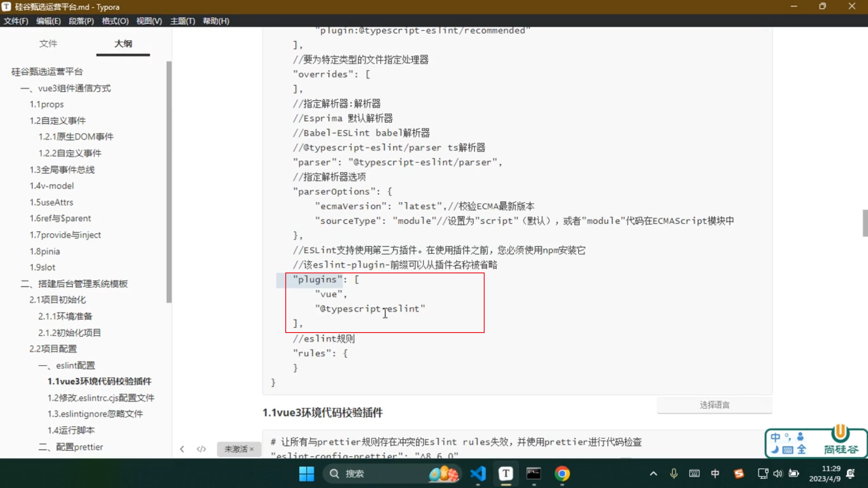Select outline item 1.2.2自定义事件

coord(70,153)
